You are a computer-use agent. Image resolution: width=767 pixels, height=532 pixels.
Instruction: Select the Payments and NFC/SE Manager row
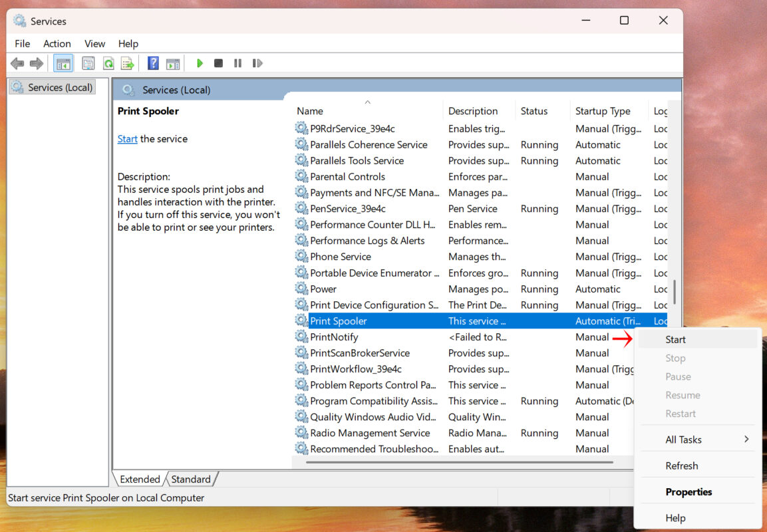tap(481, 193)
